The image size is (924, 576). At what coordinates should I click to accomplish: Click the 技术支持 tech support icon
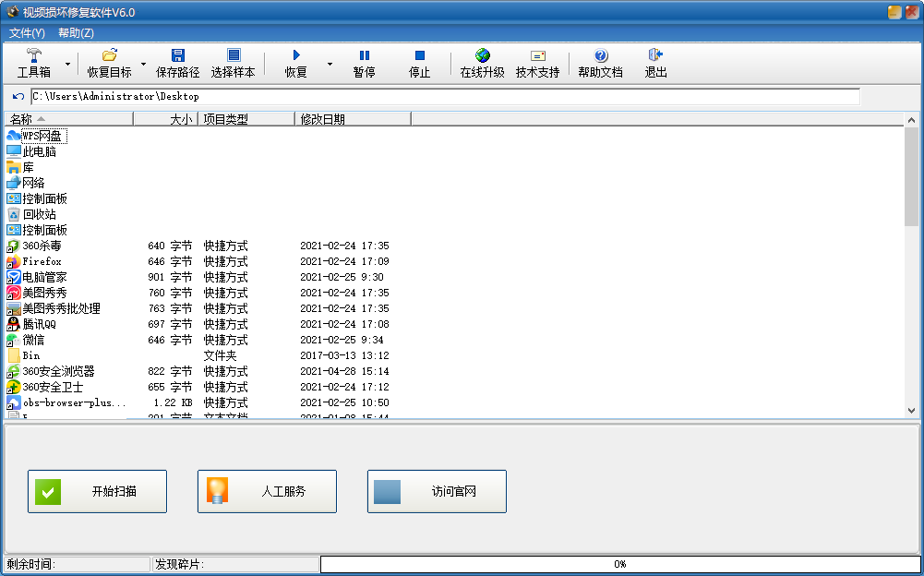click(x=537, y=63)
